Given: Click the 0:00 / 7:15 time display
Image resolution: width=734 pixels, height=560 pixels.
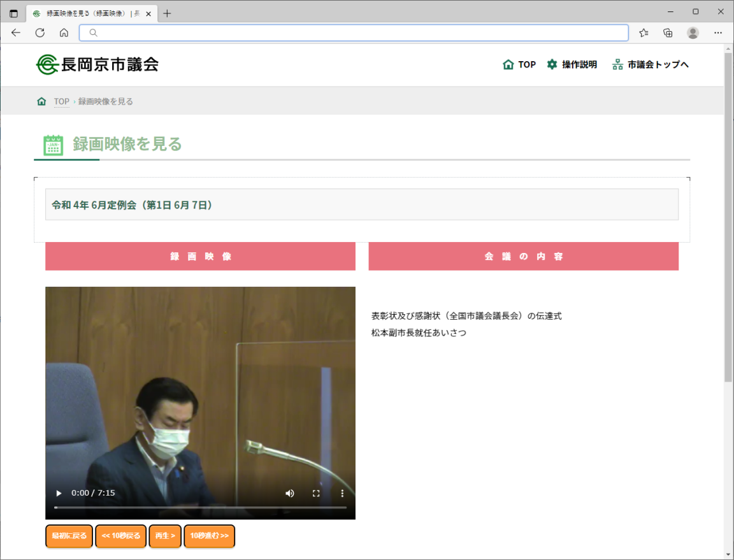Looking at the screenshot, I should coord(93,493).
